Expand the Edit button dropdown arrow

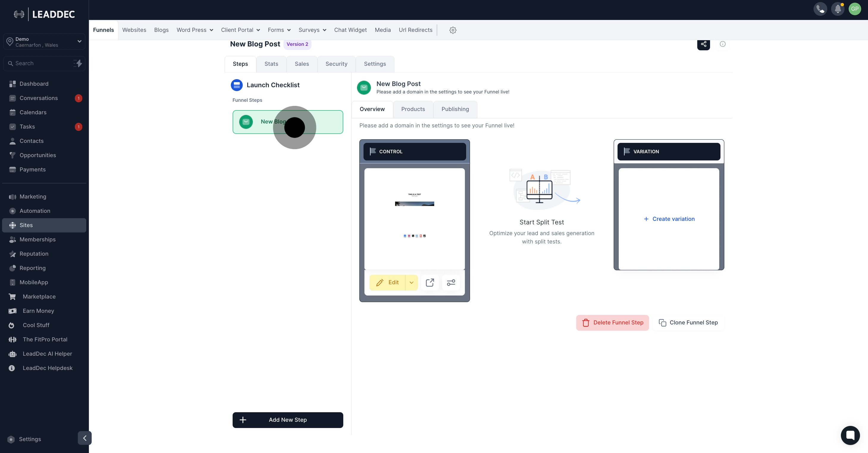click(x=411, y=282)
